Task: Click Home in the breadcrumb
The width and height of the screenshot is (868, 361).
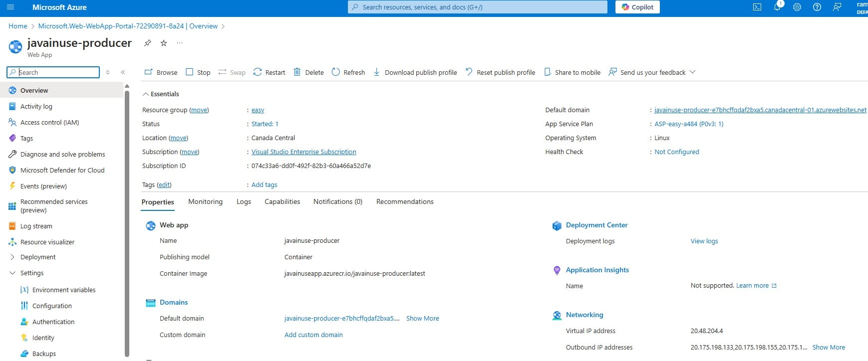Action: pyautogui.click(x=18, y=26)
